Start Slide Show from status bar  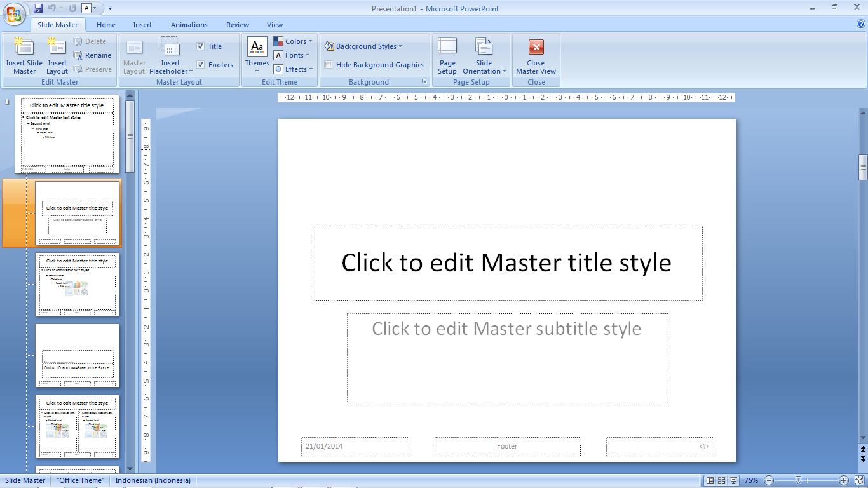734,480
